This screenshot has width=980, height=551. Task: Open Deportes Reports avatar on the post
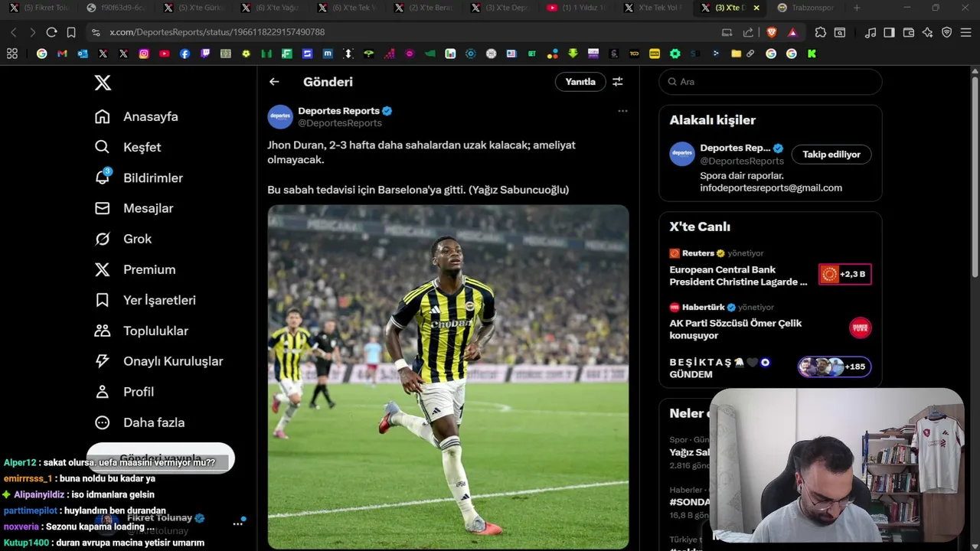point(280,117)
